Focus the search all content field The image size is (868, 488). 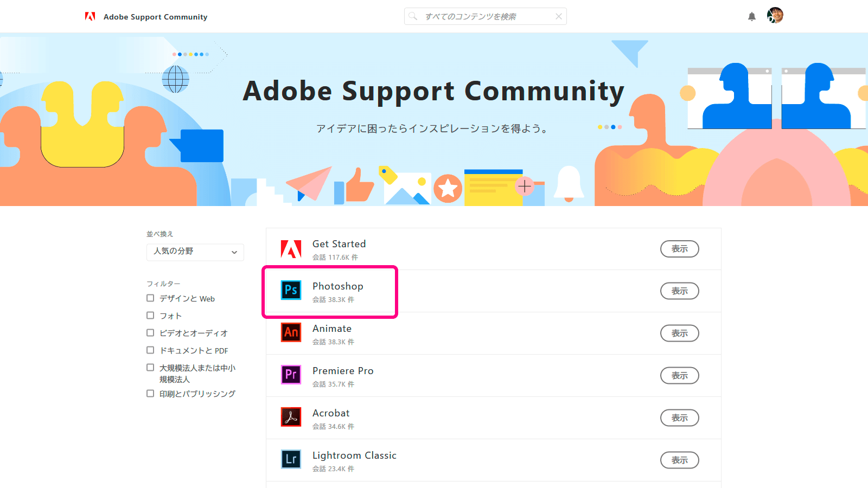pos(486,16)
